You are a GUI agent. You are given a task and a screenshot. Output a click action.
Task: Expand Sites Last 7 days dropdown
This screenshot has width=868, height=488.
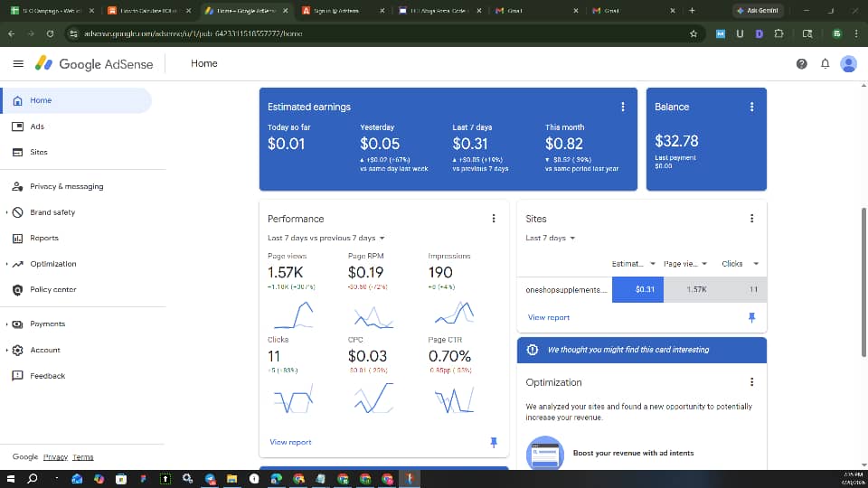(x=551, y=238)
